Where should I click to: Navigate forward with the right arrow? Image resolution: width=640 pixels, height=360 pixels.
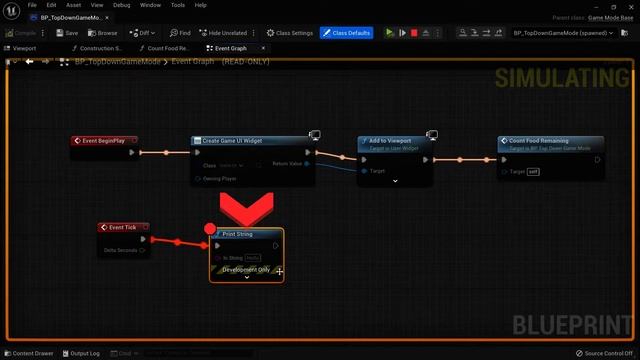[46, 62]
